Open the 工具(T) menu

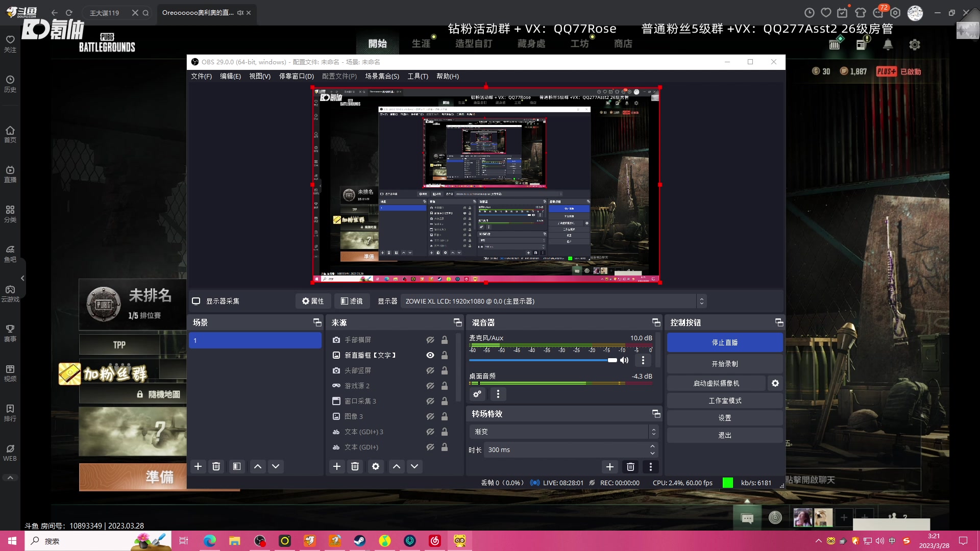[418, 76]
